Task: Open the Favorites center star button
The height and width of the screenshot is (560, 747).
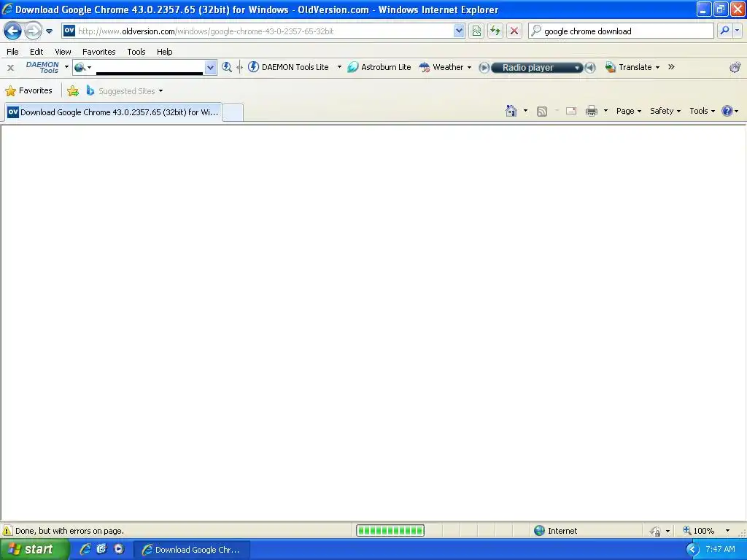Action: [28, 90]
